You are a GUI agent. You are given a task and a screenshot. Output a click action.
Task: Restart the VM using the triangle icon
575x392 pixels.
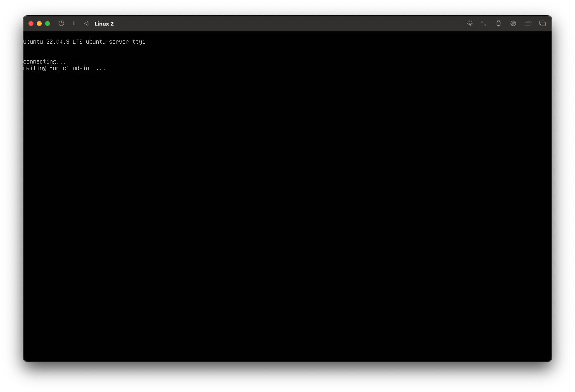(x=86, y=24)
